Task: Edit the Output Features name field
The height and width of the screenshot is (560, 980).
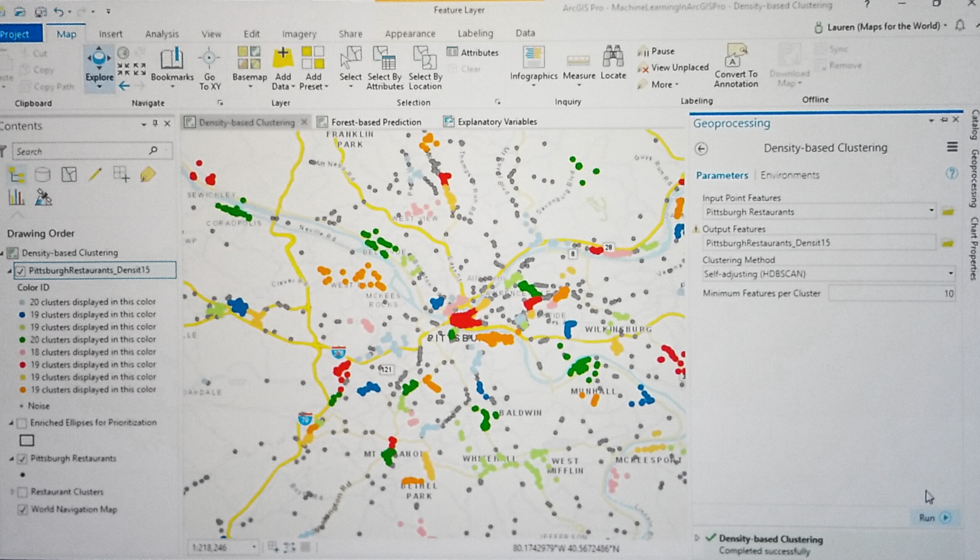Action: pyautogui.click(x=819, y=243)
